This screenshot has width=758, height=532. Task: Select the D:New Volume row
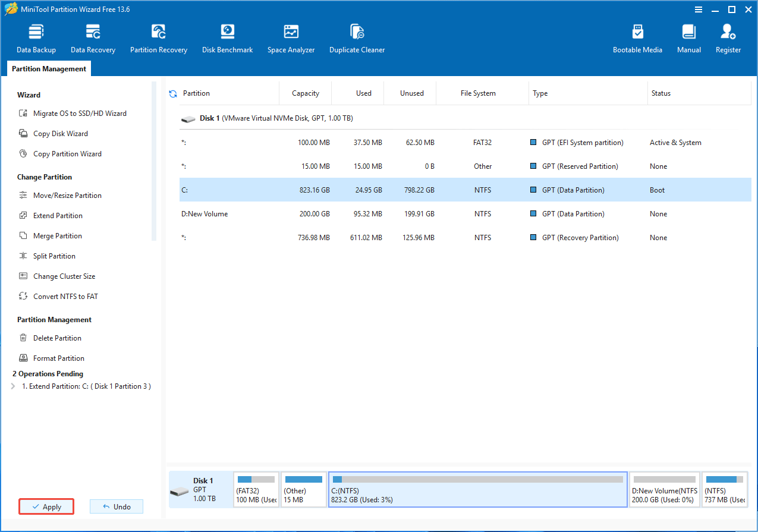point(466,214)
